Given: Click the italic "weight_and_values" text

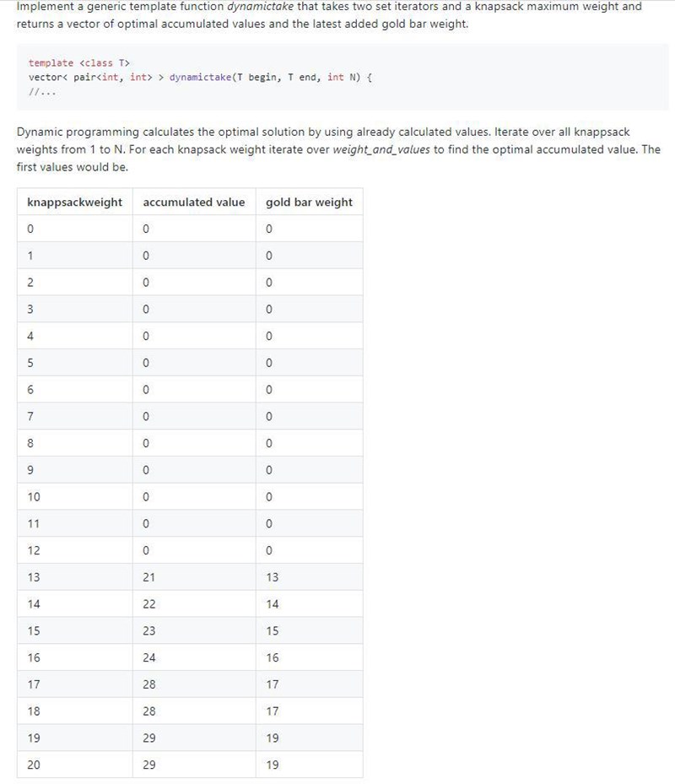Looking at the screenshot, I should [x=381, y=149].
